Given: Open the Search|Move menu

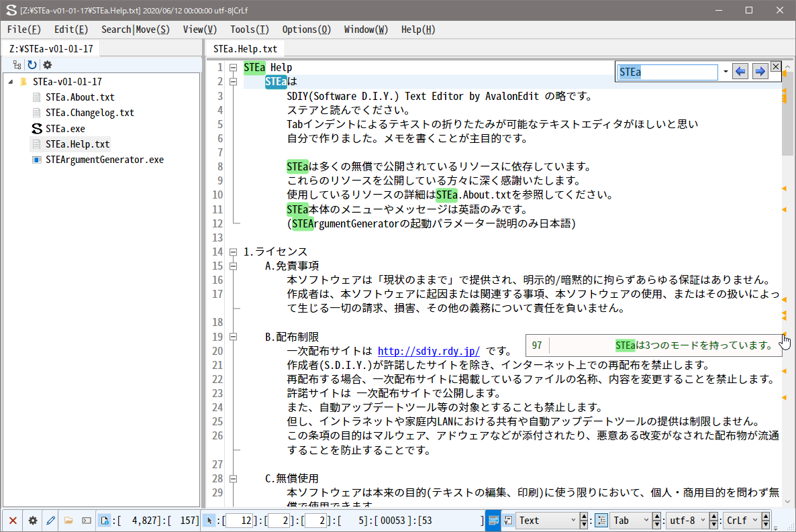Looking at the screenshot, I should pyautogui.click(x=136, y=30).
